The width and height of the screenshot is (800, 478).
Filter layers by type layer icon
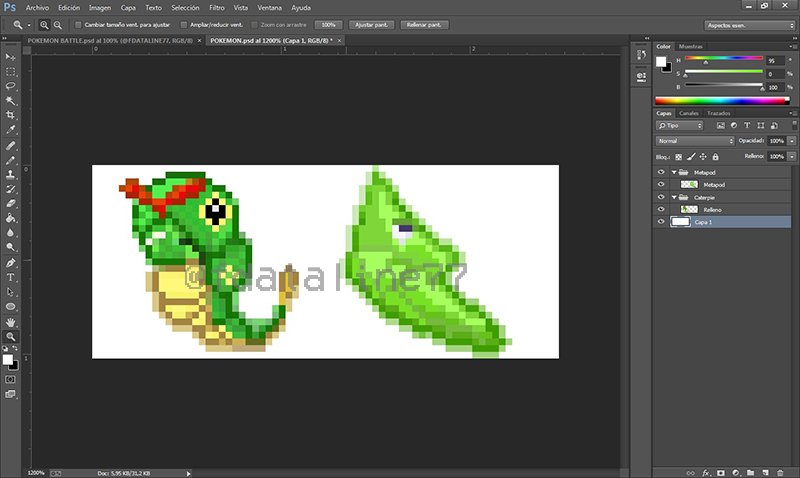(747, 125)
